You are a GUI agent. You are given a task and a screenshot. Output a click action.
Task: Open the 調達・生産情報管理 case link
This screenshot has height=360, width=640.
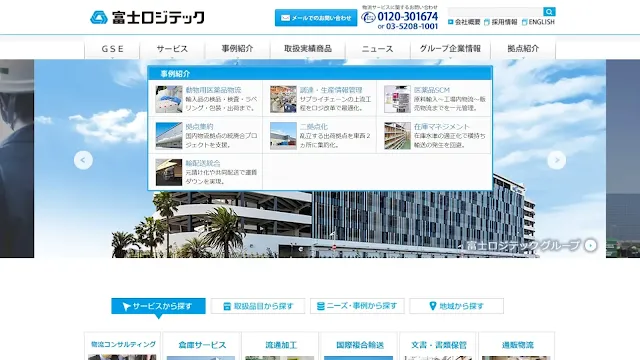point(331,90)
